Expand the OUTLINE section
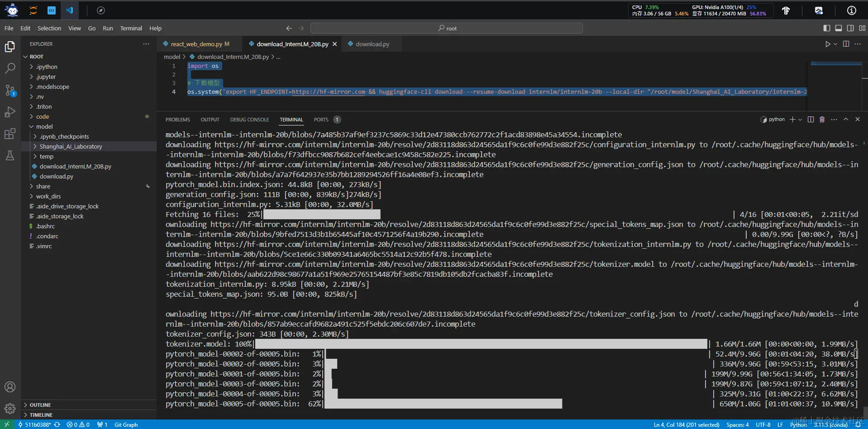 pos(89,405)
